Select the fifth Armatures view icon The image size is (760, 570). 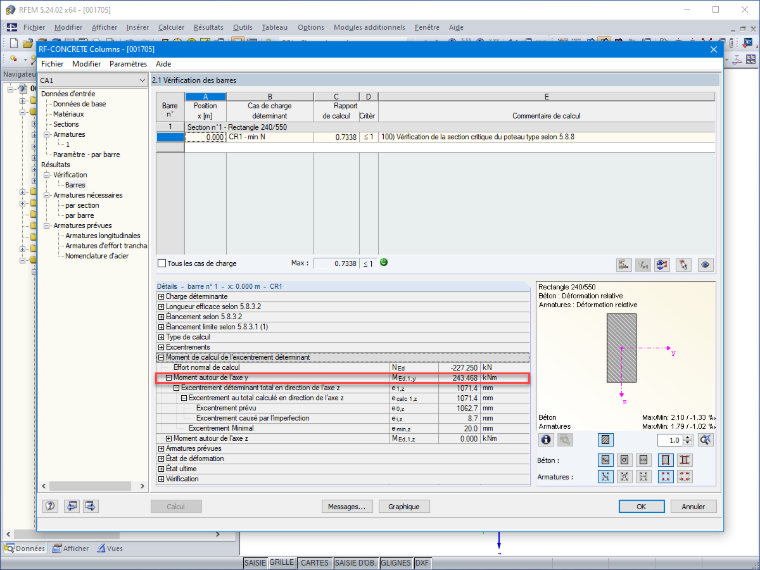click(x=684, y=476)
